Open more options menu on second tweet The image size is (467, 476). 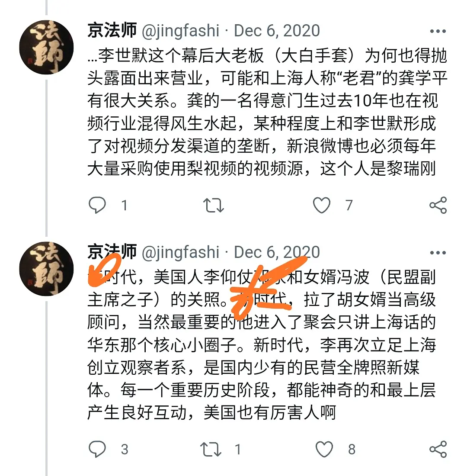(x=438, y=253)
